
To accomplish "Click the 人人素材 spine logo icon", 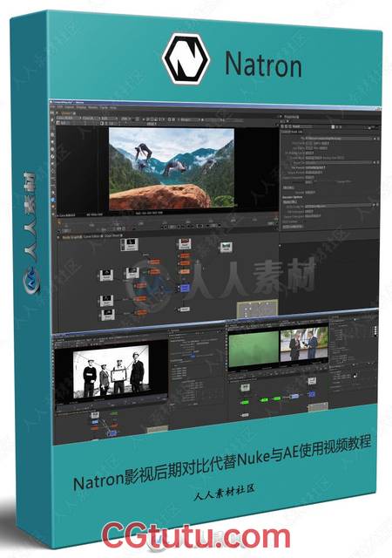I will coord(30,281).
